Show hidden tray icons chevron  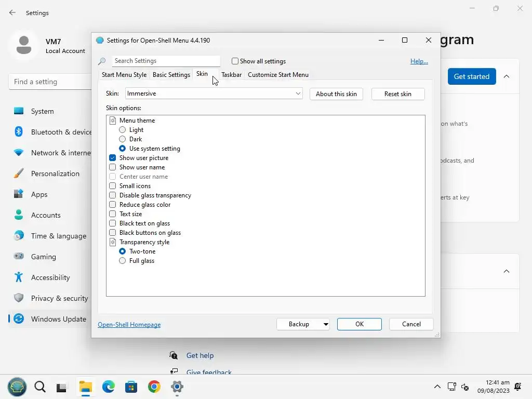coord(437,387)
